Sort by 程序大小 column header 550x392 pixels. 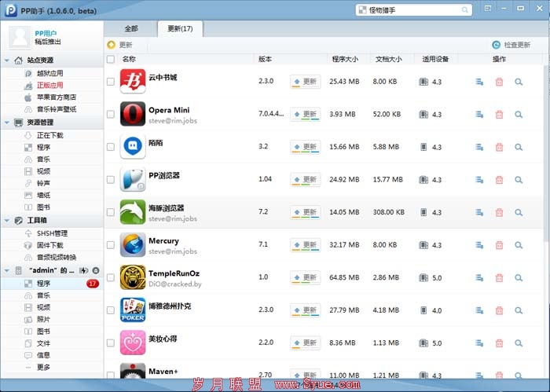click(345, 59)
